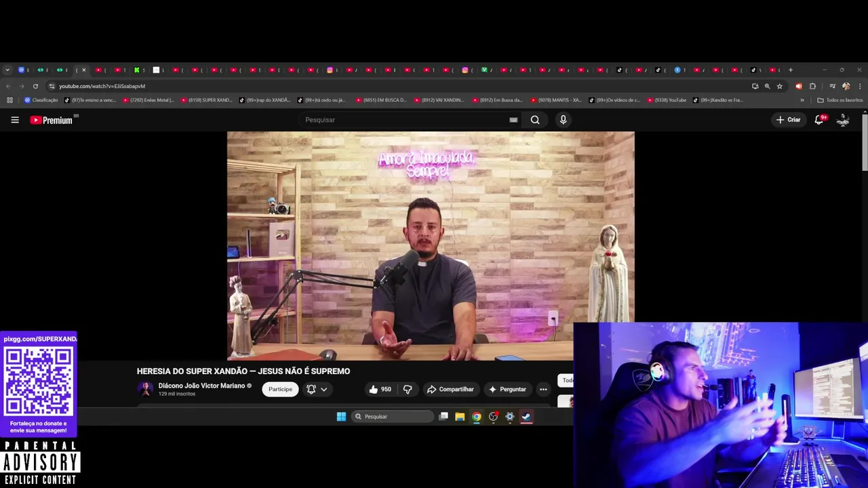868x488 pixels.
Task: Open Diácono João Victor Mariano channel avatar
Action: [145, 389]
